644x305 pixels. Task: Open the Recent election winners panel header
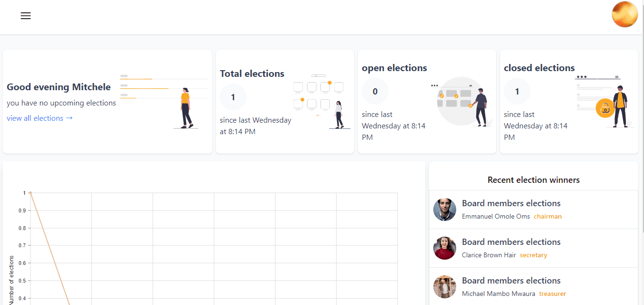tap(533, 179)
